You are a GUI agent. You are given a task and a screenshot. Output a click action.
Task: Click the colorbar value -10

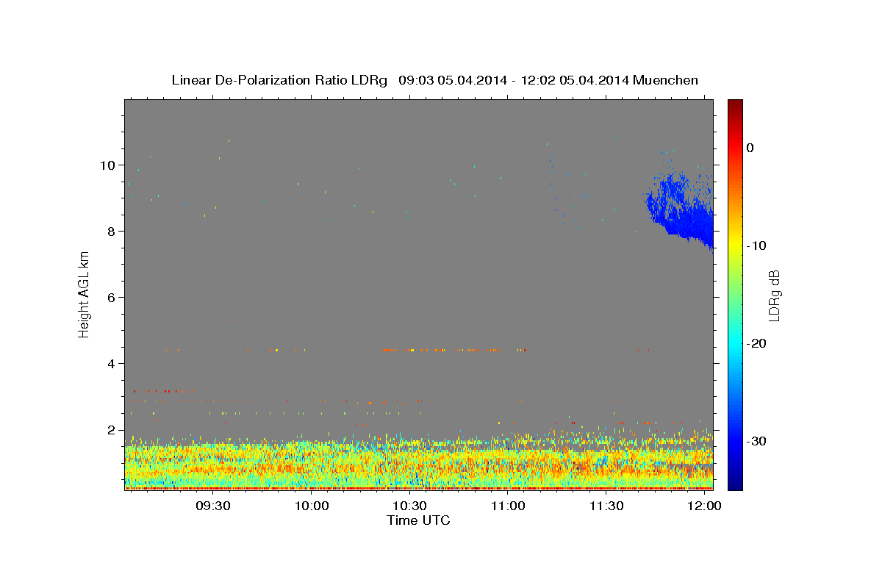pos(756,245)
